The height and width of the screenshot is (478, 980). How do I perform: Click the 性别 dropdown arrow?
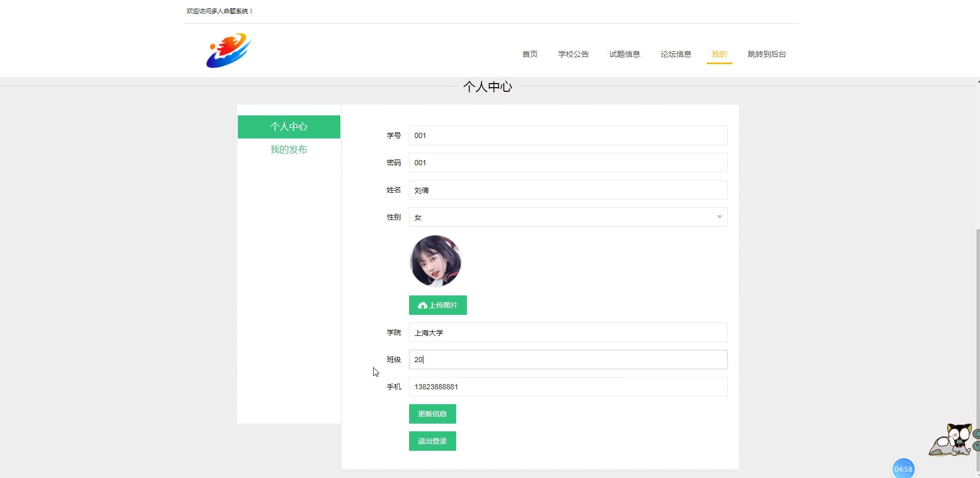tap(719, 217)
